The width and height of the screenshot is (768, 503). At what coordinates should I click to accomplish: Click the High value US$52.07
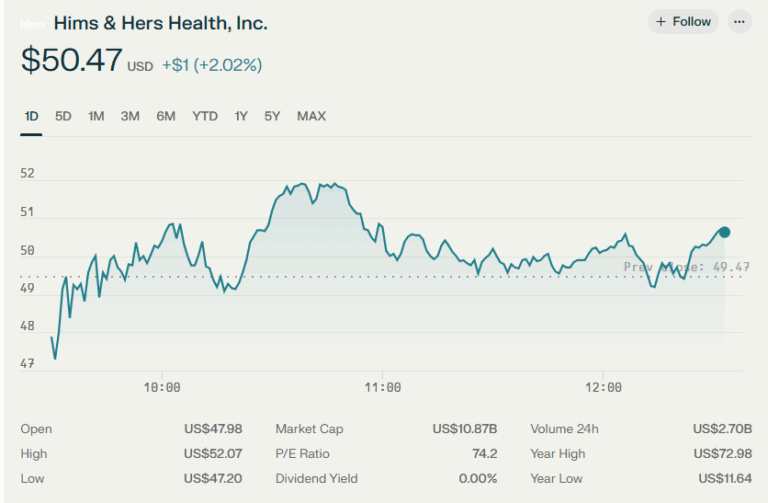213,454
